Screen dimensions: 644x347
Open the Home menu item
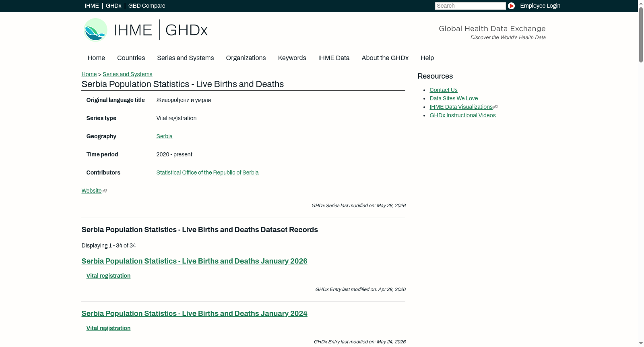pos(96,58)
